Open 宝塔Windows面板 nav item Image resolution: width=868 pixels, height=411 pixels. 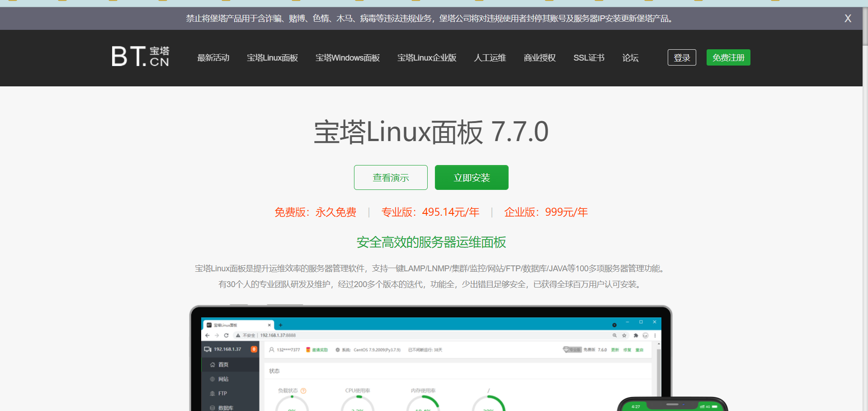[x=348, y=58]
